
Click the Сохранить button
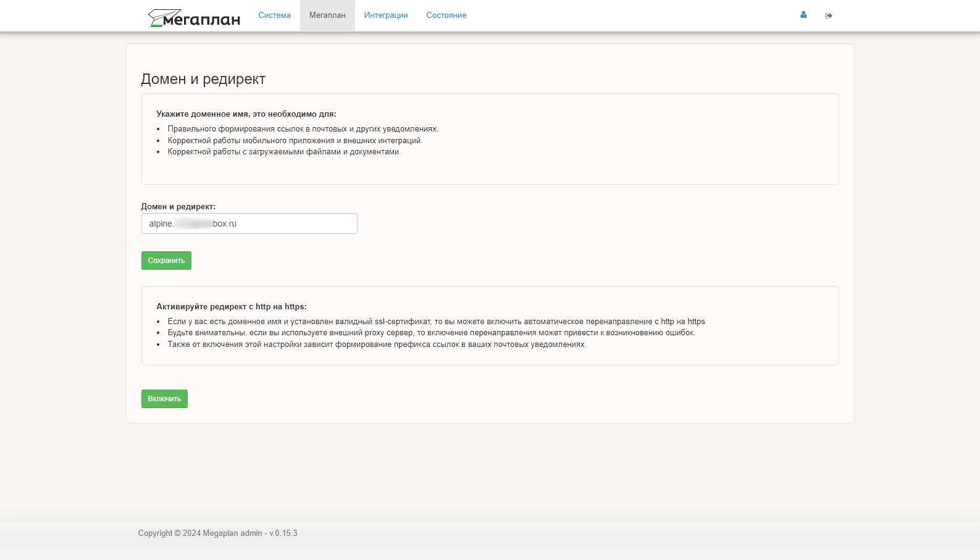click(166, 261)
